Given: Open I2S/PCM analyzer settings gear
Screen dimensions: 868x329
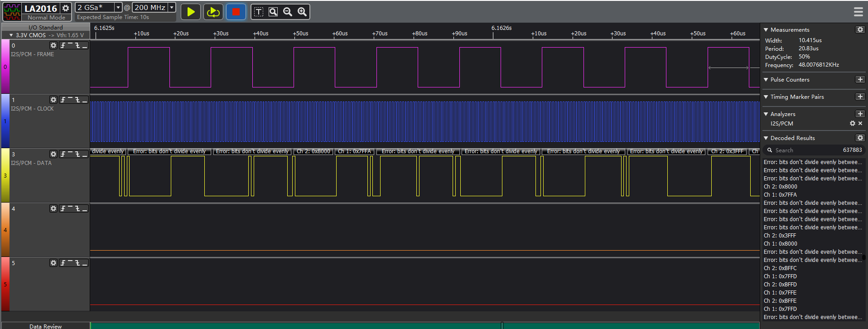Looking at the screenshot, I should pos(853,123).
